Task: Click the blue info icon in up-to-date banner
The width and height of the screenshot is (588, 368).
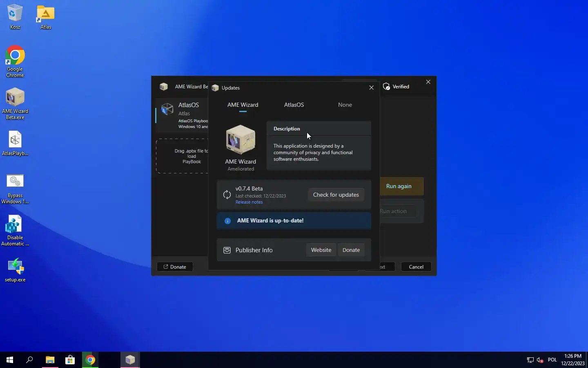Action: 228,221
